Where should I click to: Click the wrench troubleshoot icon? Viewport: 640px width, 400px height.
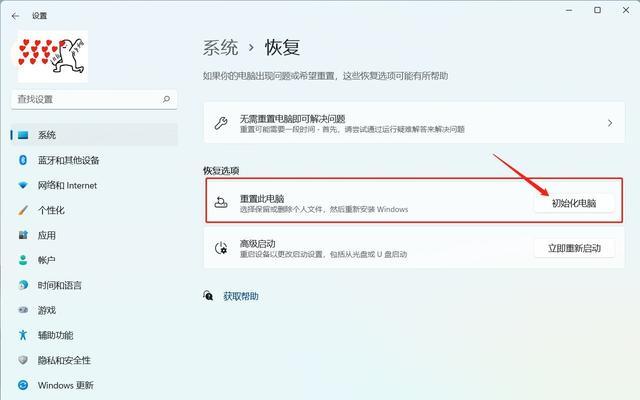tap(221, 123)
